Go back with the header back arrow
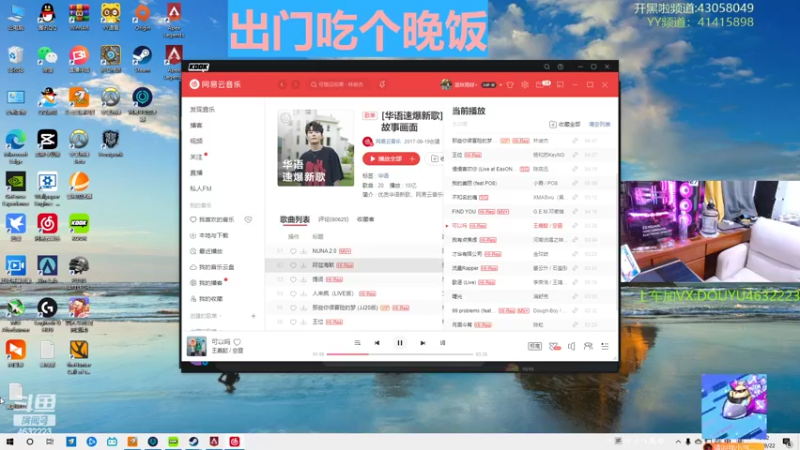The image size is (800, 450). click(282, 85)
